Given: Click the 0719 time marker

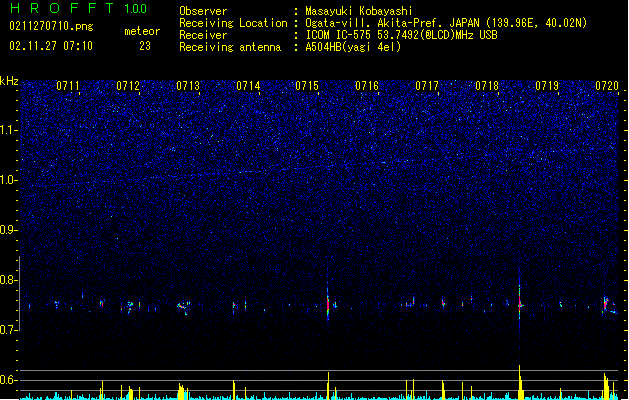Looking at the screenshot, I should (x=547, y=86).
